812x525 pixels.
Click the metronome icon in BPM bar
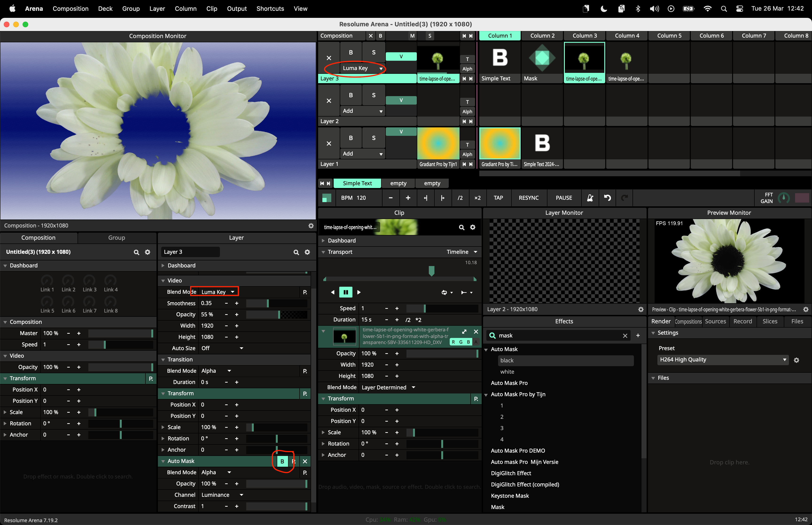tap(590, 198)
